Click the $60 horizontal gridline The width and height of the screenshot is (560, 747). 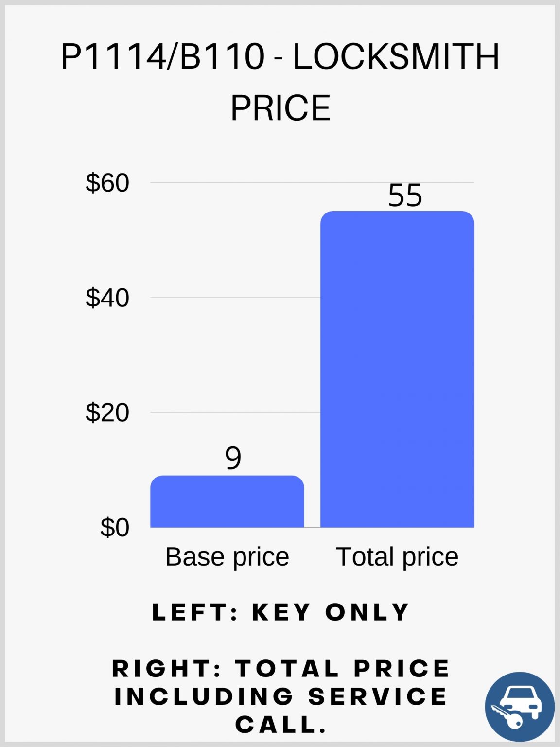[x=312, y=183]
